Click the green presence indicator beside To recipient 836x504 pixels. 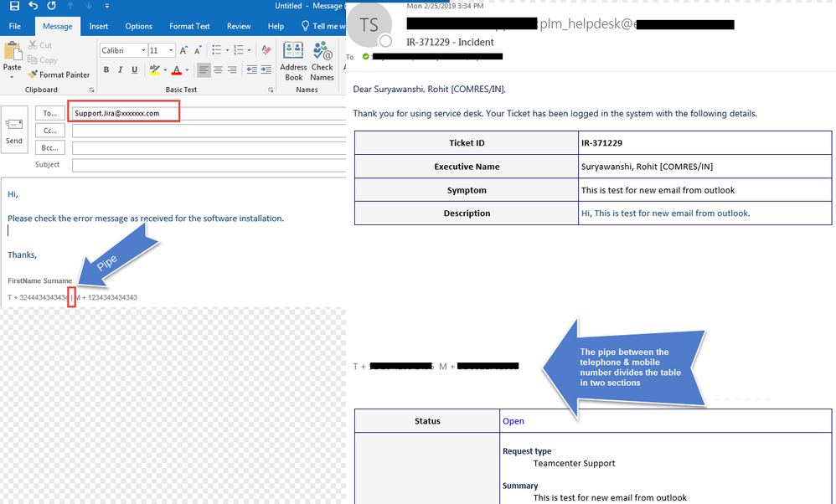[x=366, y=56]
